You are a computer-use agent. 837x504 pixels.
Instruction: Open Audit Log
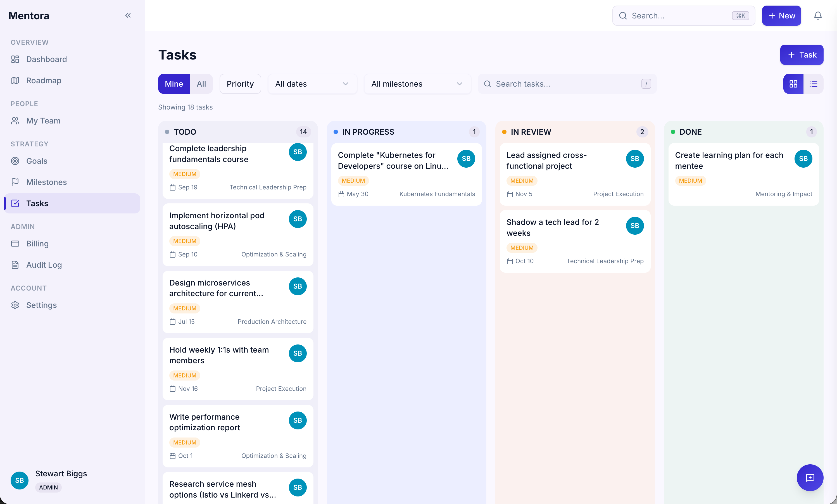[x=72, y=265]
